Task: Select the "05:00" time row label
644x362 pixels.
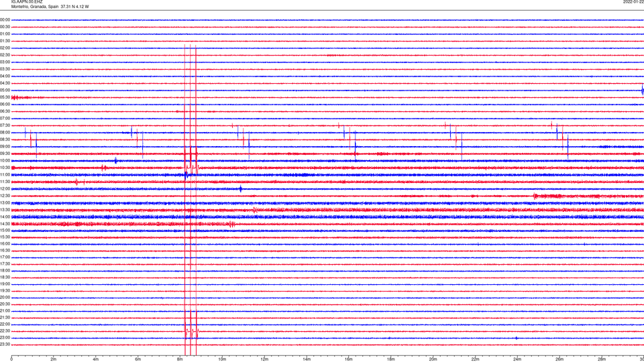Action: pyautogui.click(x=5, y=90)
